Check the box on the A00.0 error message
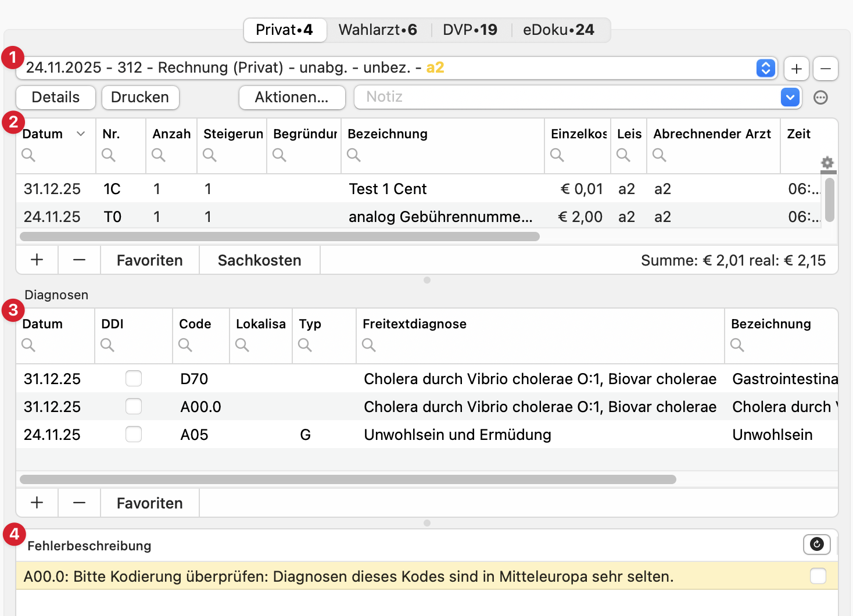 pyautogui.click(x=818, y=576)
